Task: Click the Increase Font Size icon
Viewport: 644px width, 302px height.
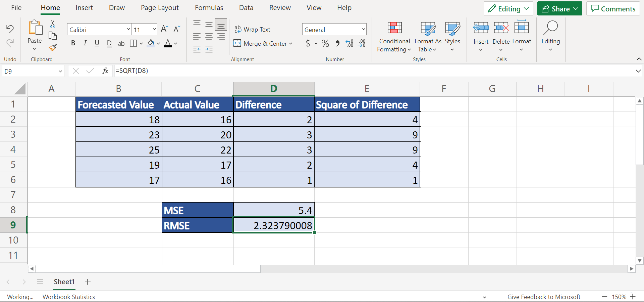Action: pyautogui.click(x=164, y=29)
